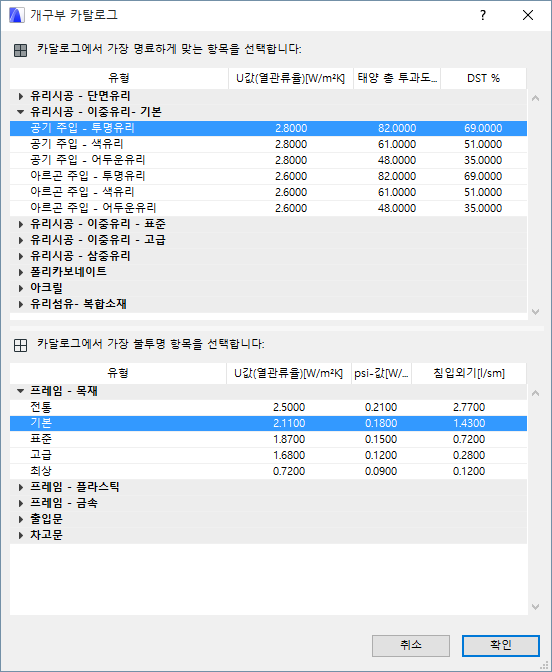Select the 표준 wood frame row
The height and width of the screenshot is (672, 552).
click(x=268, y=439)
